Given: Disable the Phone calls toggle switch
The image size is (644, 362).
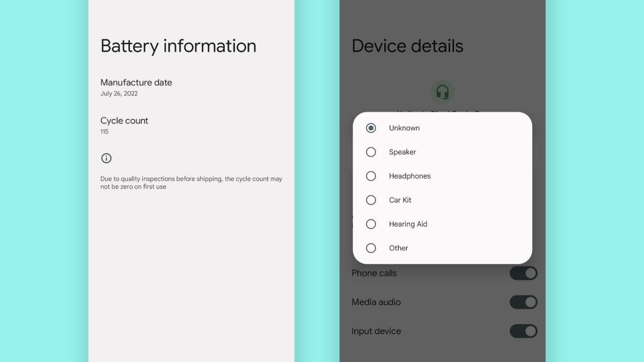Looking at the screenshot, I should tap(523, 274).
